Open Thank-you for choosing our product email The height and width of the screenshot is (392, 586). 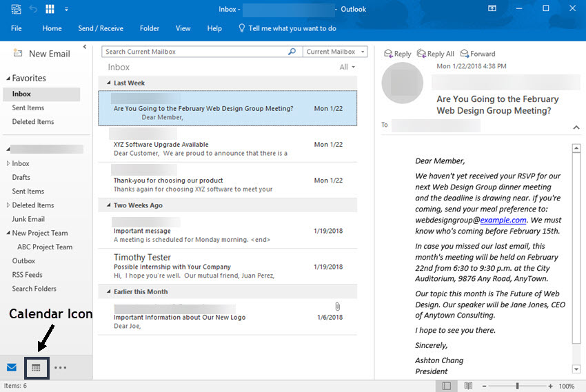[228, 180]
